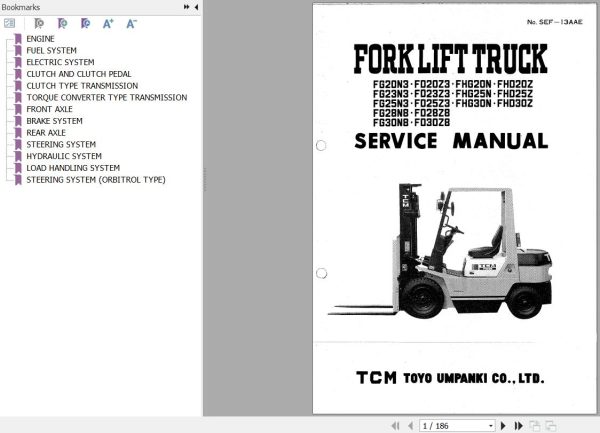Jump to the last page
This screenshot has height=433, width=600.
[518, 426]
